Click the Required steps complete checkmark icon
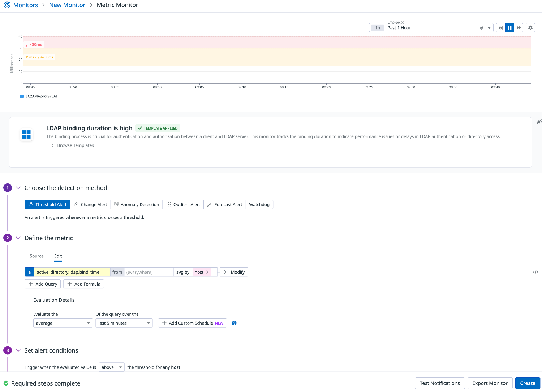 6,383
